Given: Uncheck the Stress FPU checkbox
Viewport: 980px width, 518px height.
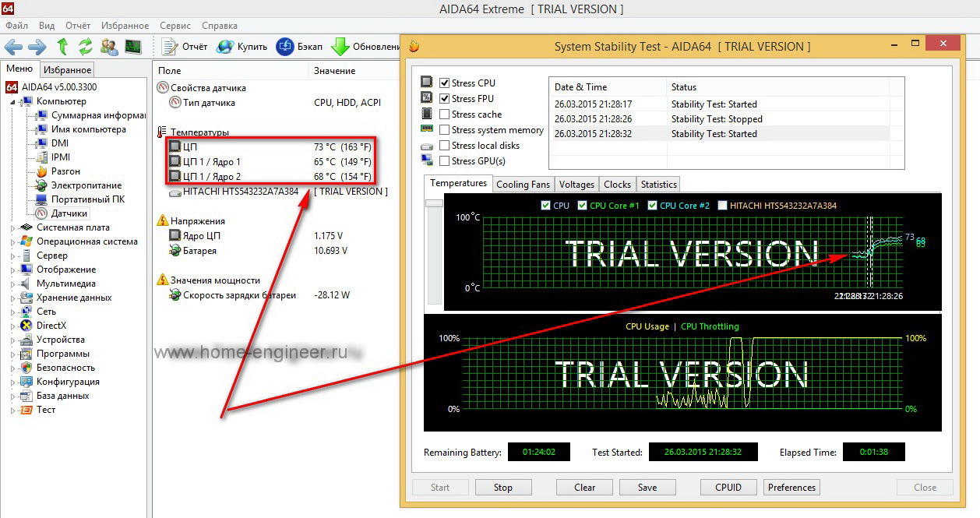Looking at the screenshot, I should pyautogui.click(x=444, y=99).
